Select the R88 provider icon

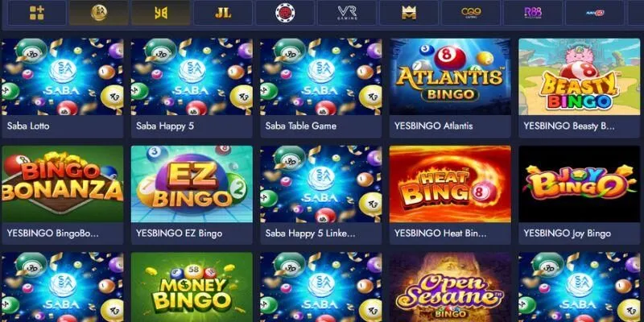533,13
